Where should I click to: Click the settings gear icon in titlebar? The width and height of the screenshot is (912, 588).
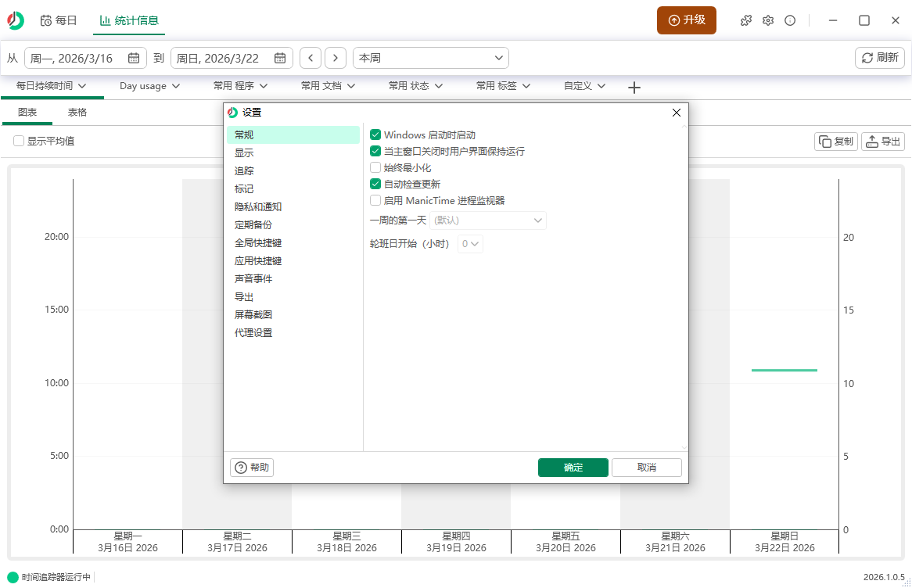768,21
